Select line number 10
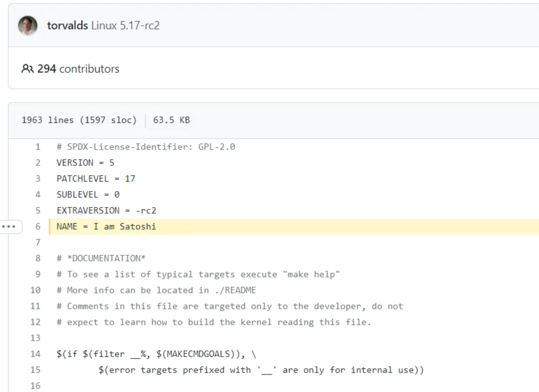 35,290
